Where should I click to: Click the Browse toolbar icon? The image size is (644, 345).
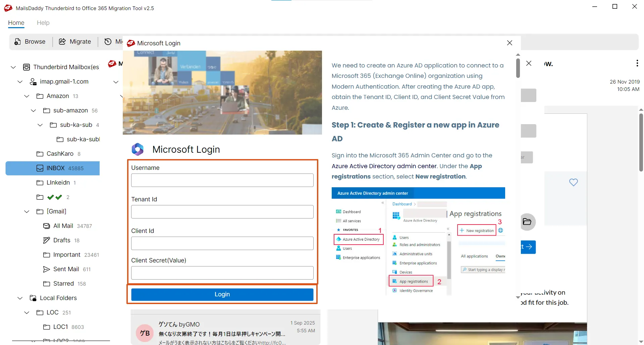tap(17, 41)
